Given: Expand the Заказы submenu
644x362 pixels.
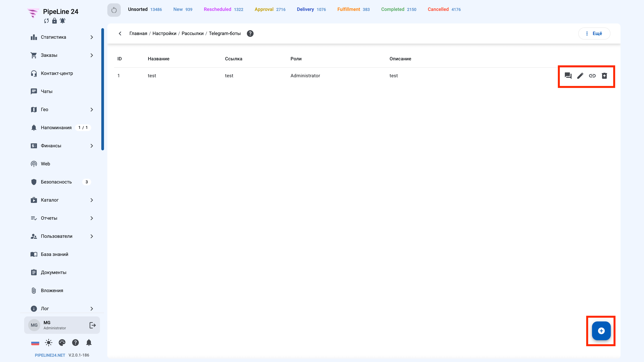Looking at the screenshot, I should 62,55.
